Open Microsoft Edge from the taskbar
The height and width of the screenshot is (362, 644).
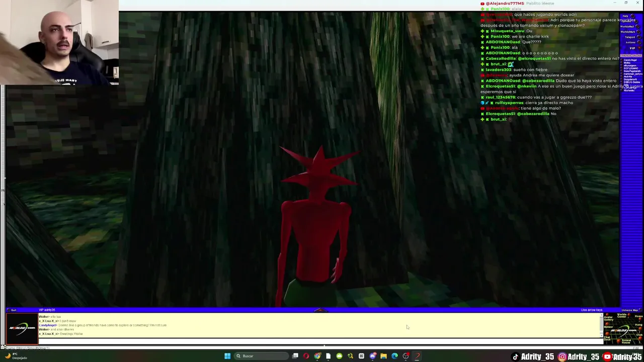pyautogui.click(x=394, y=356)
